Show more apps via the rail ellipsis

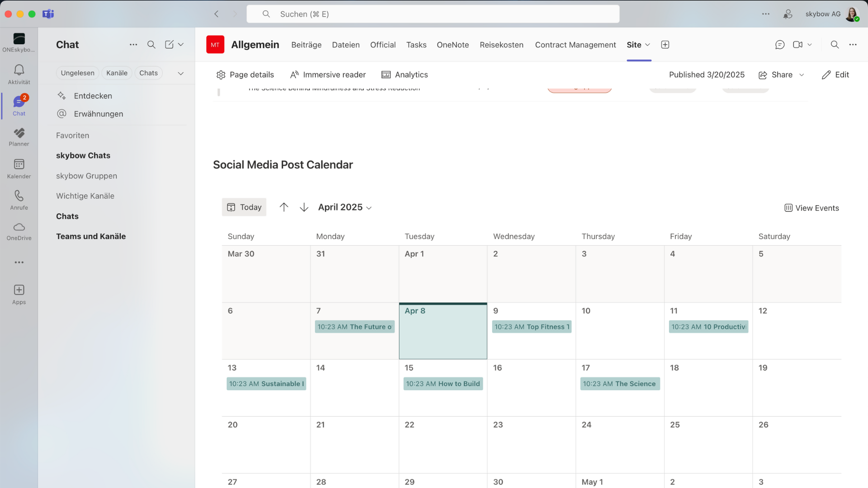click(19, 263)
